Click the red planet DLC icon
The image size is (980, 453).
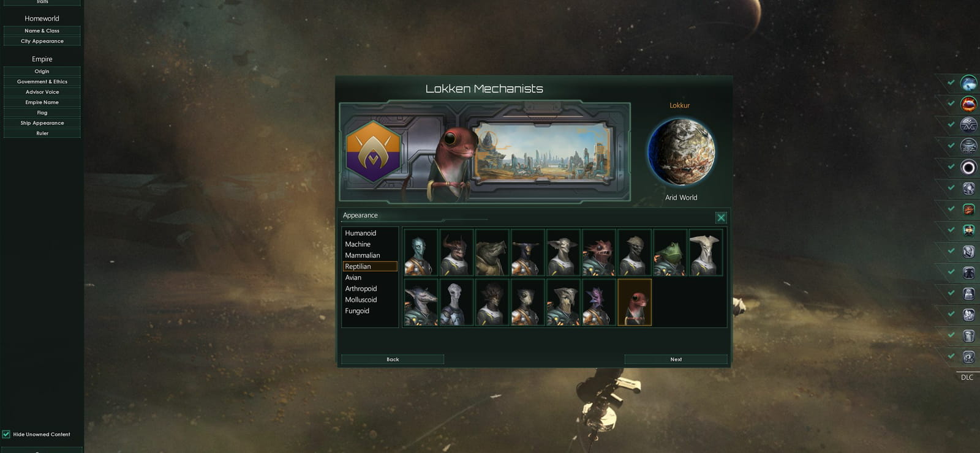(968, 104)
